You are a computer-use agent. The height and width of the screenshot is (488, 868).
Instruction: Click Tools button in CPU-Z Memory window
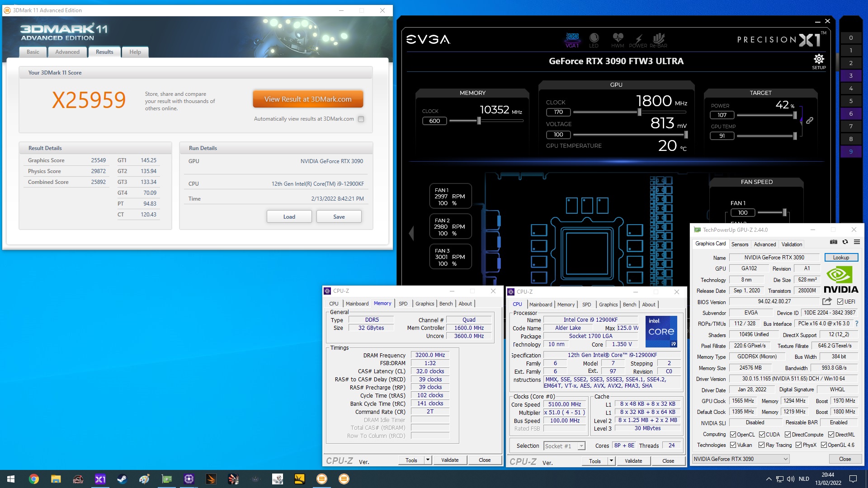[x=411, y=460]
